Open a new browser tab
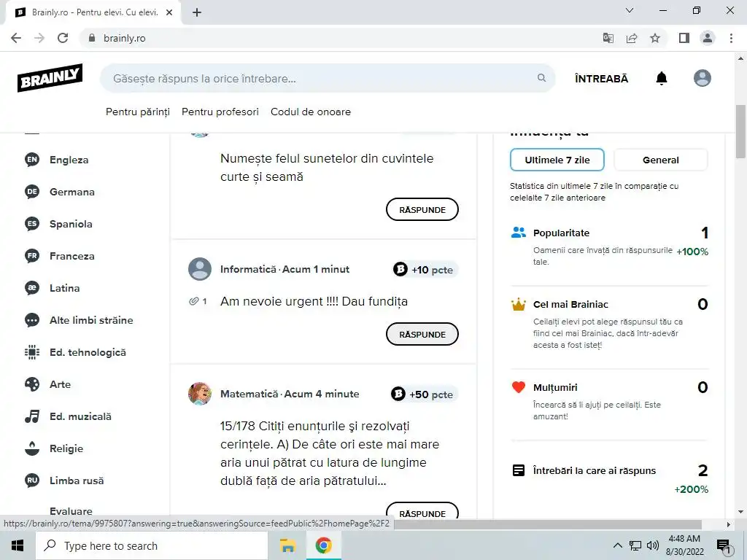Viewport: 747px width, 560px height. tap(197, 12)
